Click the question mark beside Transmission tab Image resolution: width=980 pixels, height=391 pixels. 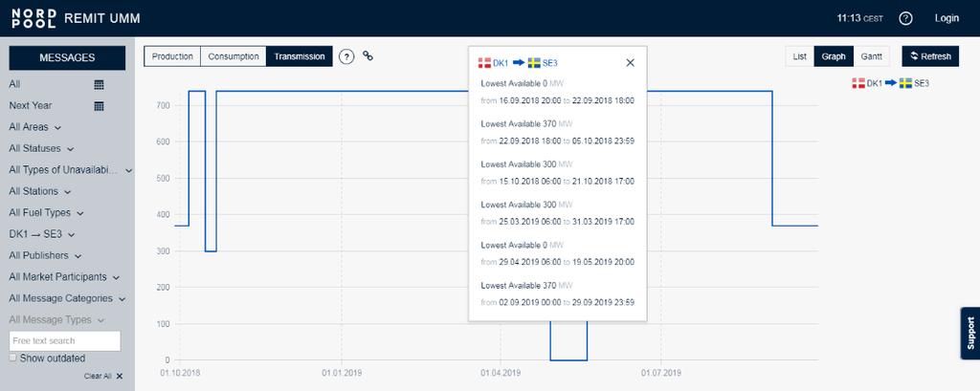[x=346, y=56]
